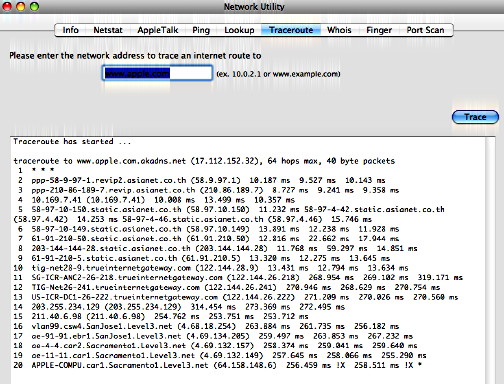The width and height of the screenshot is (504, 384).
Task: Click hop 6 58-97-10-149.static.asianet.co.th line
Action: point(208,229)
